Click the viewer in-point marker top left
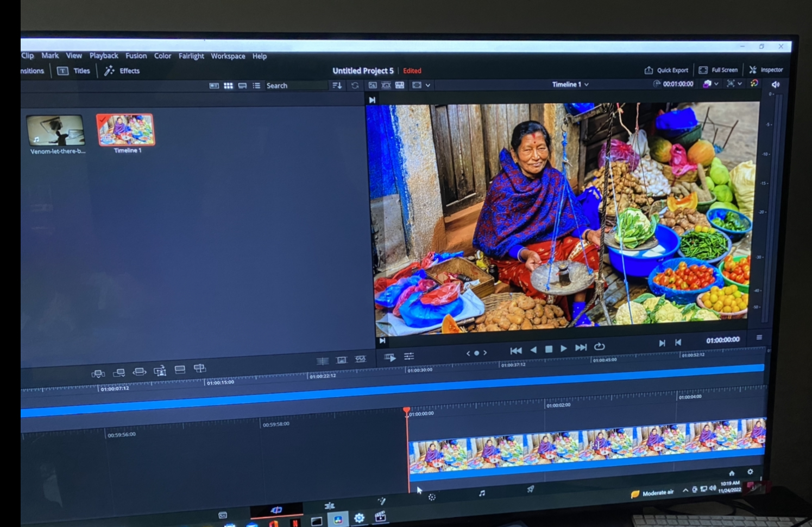Image resolution: width=812 pixels, height=527 pixels. click(372, 100)
